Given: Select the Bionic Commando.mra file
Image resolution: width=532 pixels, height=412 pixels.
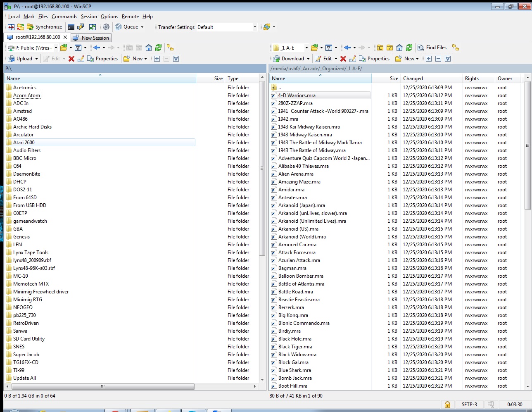Looking at the screenshot, I should tap(304, 323).
